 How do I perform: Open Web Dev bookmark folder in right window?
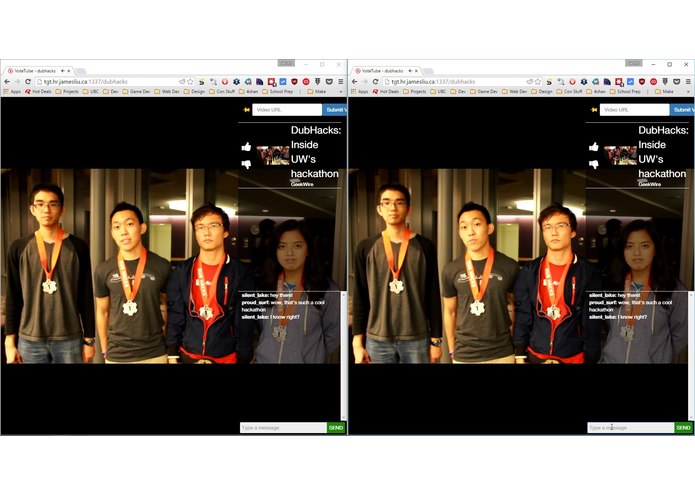pyautogui.click(x=514, y=91)
